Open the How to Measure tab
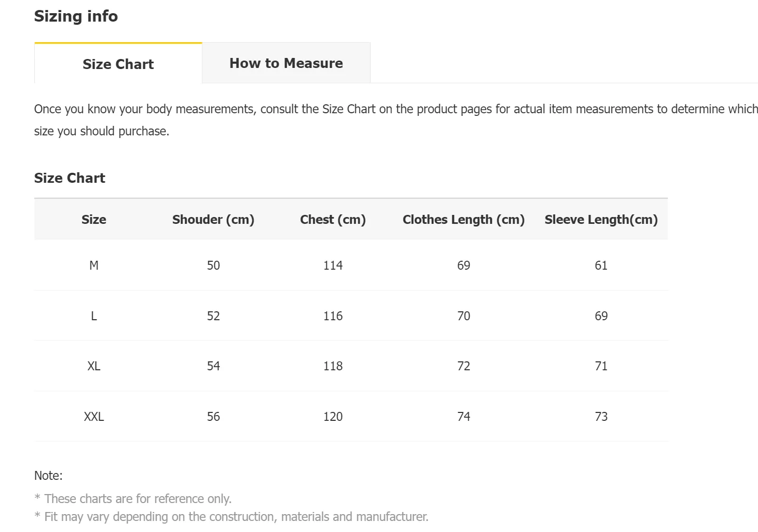This screenshot has width=758, height=532. coord(286,63)
